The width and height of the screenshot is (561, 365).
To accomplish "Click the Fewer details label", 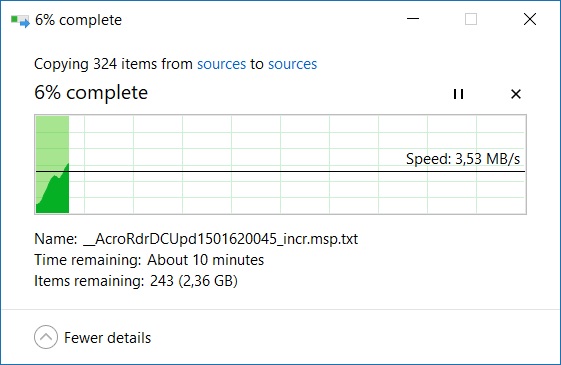I will (107, 338).
